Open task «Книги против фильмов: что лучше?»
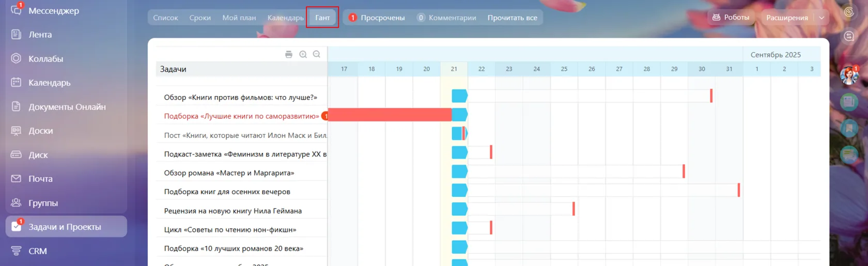 click(241, 97)
